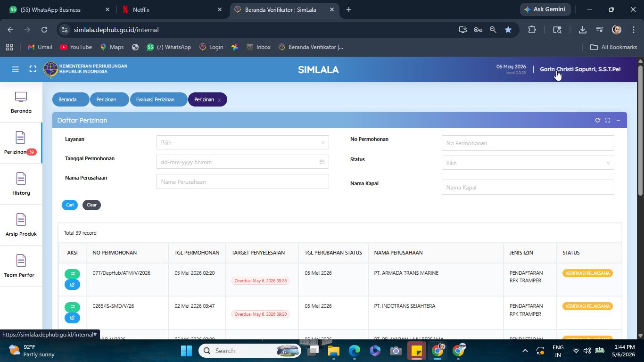The image size is (644, 362).
Task: Click blue edit icon for 0265/IS-SMD/V/26
Action: (72, 318)
